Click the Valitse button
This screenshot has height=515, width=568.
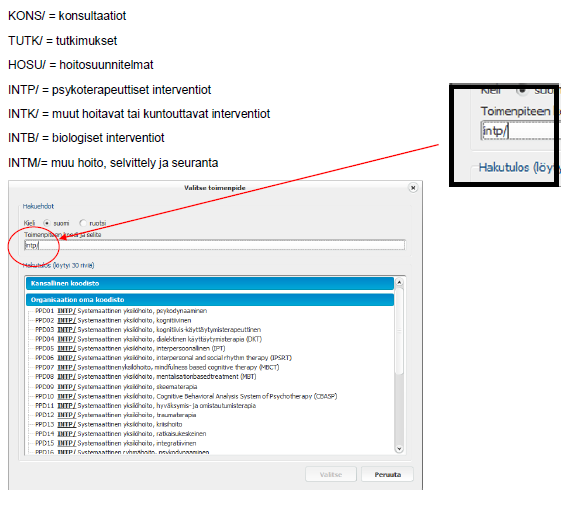pos(331,474)
